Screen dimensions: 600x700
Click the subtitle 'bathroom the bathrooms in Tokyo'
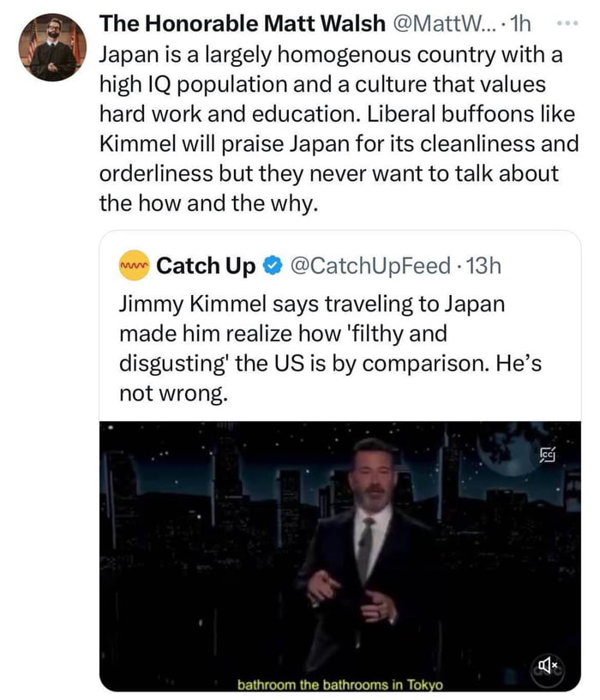click(340, 684)
